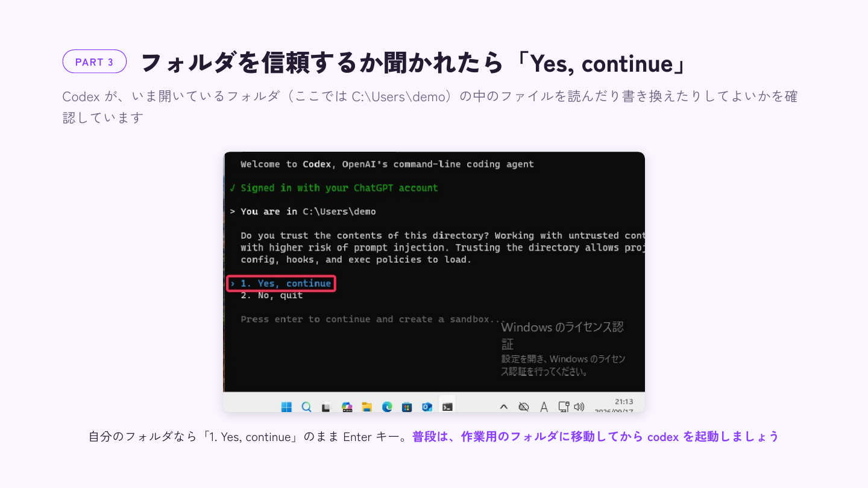Open network status in the tray
Image resolution: width=868 pixels, height=488 pixels.
click(564, 407)
